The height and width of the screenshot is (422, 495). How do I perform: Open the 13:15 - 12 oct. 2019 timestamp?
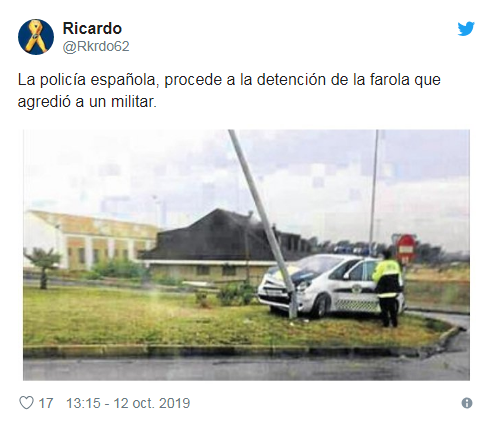tap(128, 403)
